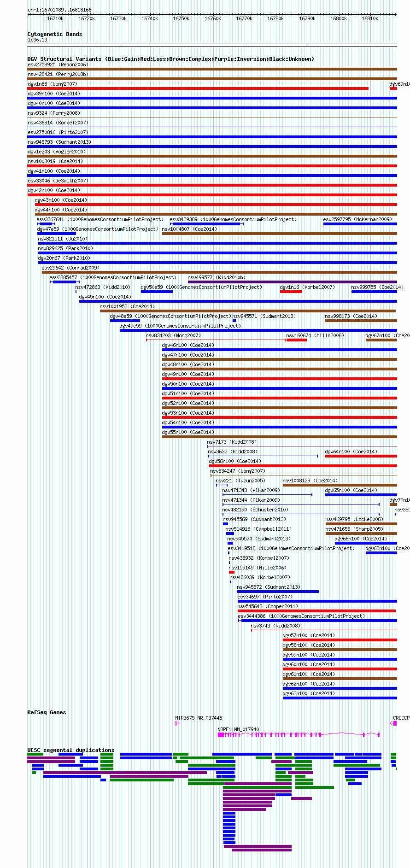Click the dgv1e203 (Vogler2010) label
This screenshot has height=868, width=410.
click(x=57, y=152)
